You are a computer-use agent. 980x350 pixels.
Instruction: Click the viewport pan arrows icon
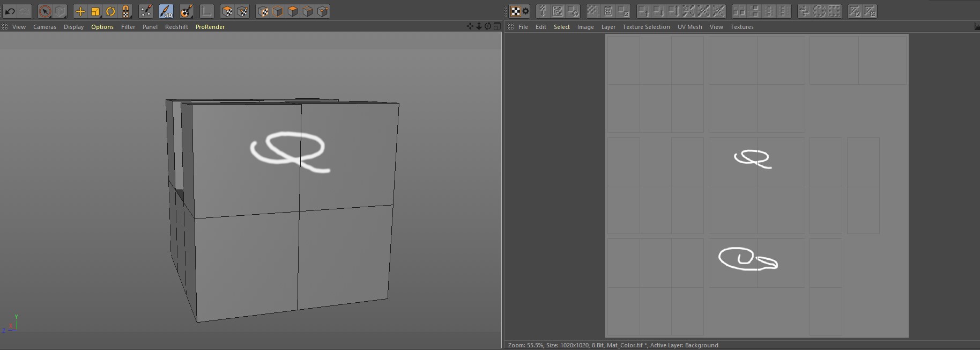(470, 26)
